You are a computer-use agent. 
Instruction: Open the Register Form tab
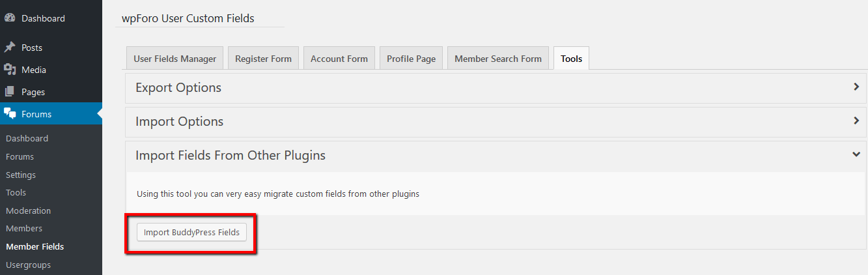pos(263,59)
